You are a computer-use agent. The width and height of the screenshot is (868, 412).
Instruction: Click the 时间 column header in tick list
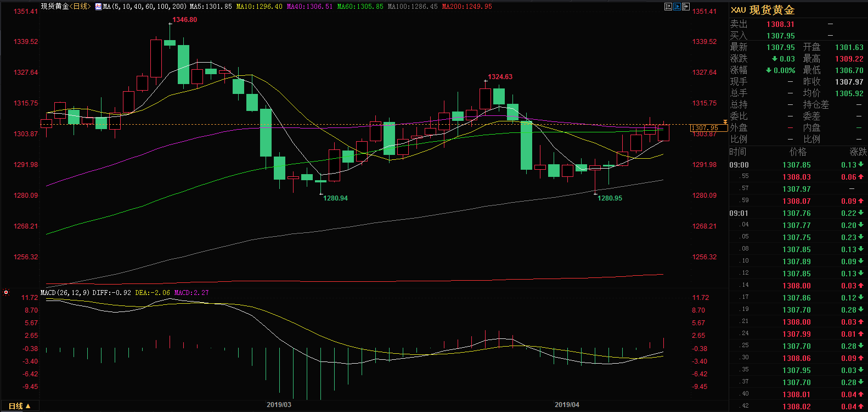tap(738, 152)
